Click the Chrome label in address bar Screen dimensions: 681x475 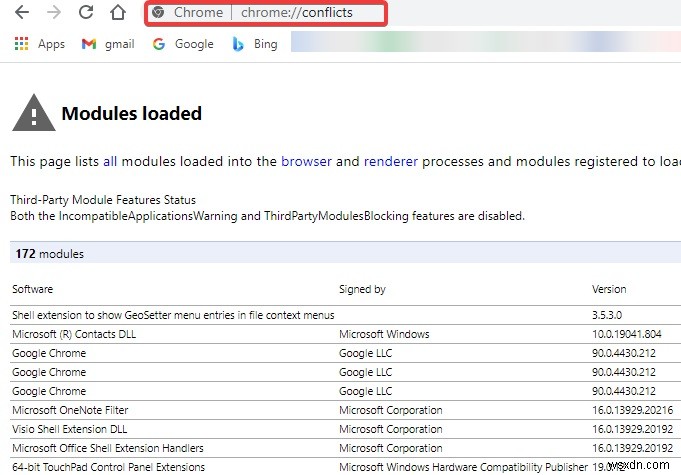(198, 13)
